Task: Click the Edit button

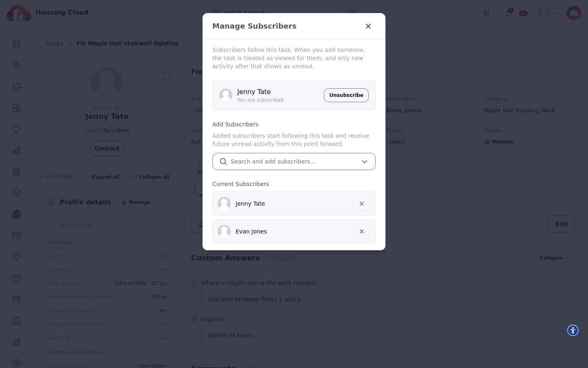Action: tap(561, 224)
